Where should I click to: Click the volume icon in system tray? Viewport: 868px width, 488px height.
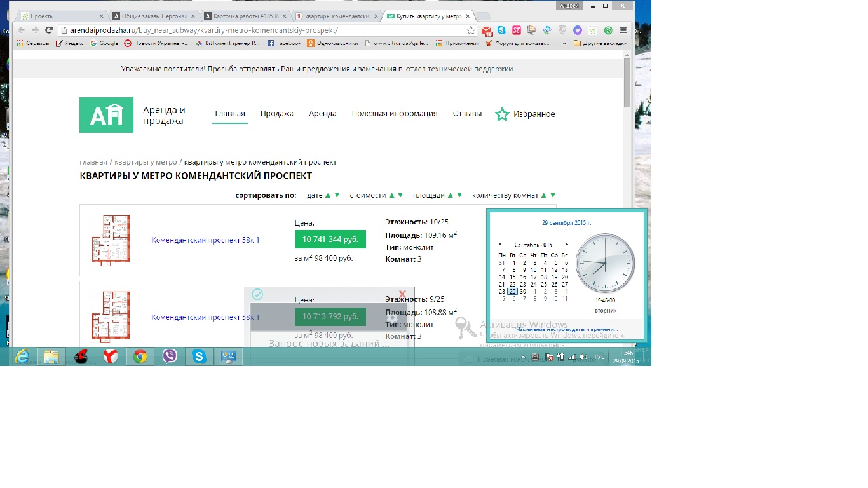click(x=583, y=357)
